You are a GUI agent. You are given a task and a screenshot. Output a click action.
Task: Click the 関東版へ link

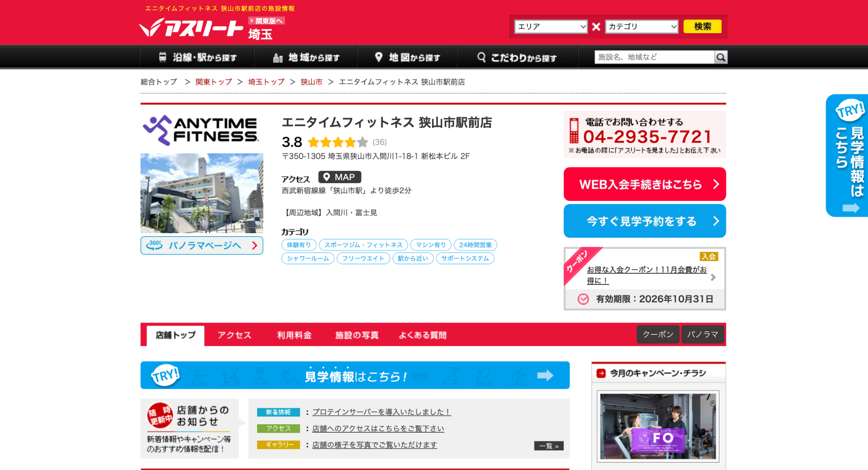tap(266, 21)
